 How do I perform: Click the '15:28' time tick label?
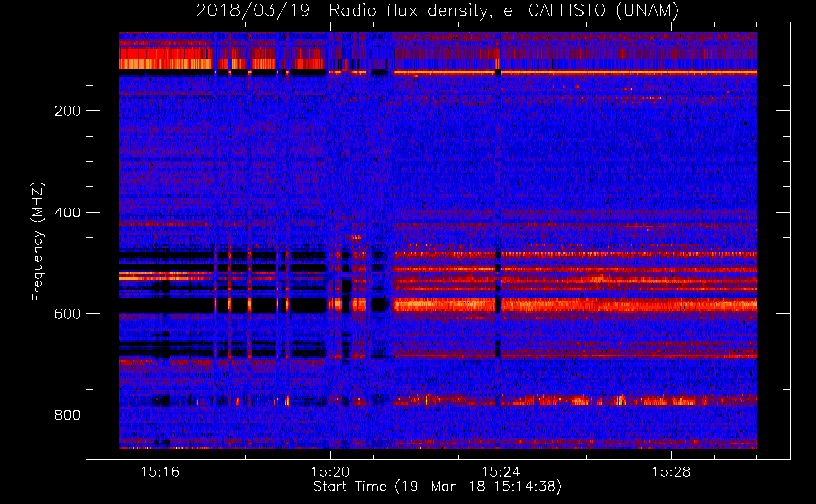(x=671, y=472)
